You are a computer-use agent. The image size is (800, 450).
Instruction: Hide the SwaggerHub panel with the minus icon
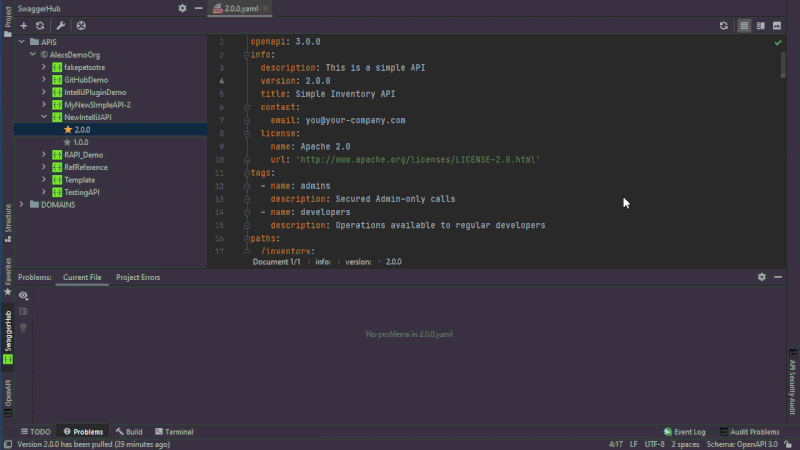click(x=198, y=8)
